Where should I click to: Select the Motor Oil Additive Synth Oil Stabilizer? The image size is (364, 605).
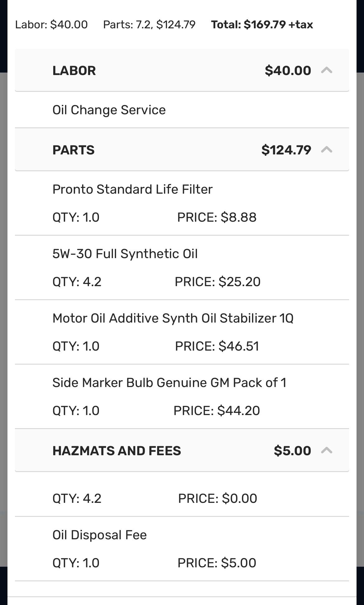click(173, 318)
